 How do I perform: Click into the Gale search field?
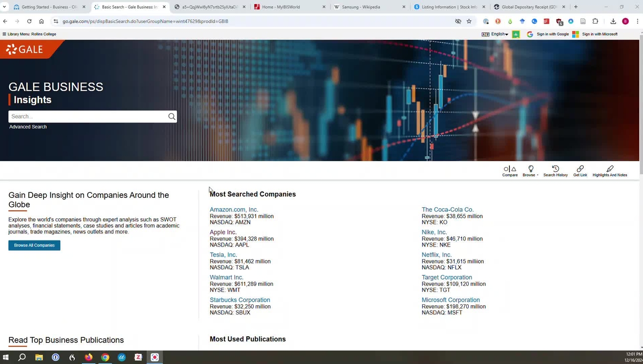tap(88, 116)
